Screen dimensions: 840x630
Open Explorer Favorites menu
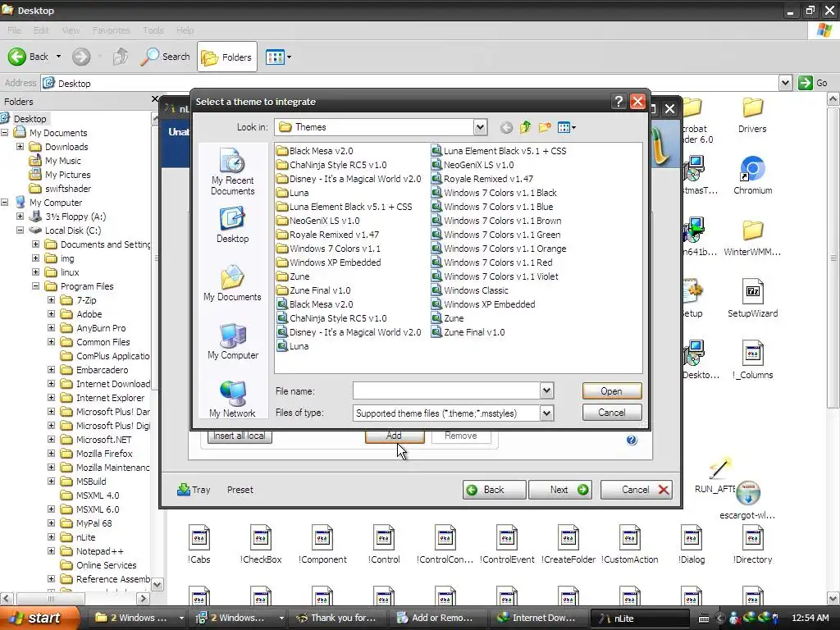tap(111, 30)
